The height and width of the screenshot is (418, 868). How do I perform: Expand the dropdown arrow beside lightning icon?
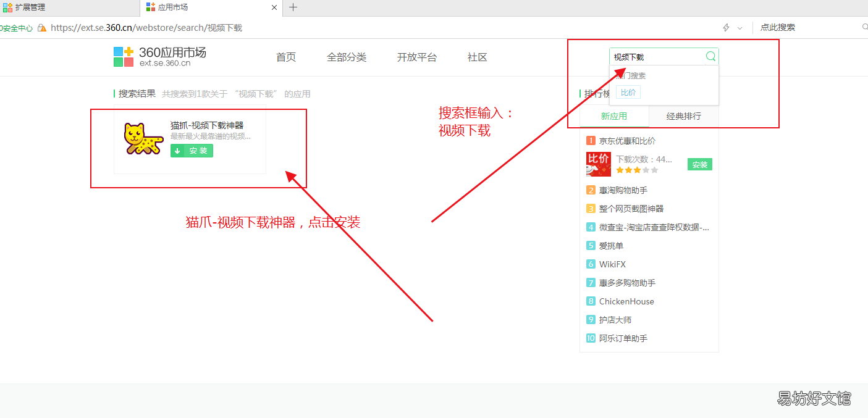[740, 28]
